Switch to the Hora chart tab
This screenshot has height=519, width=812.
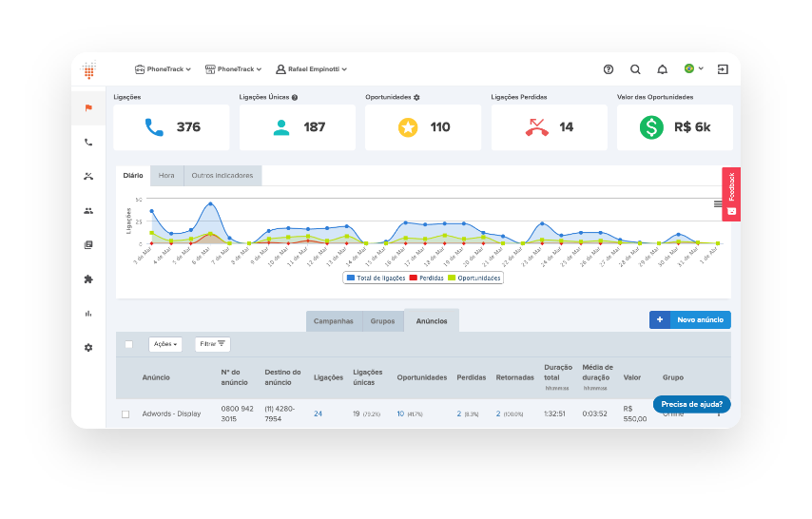[x=166, y=176]
